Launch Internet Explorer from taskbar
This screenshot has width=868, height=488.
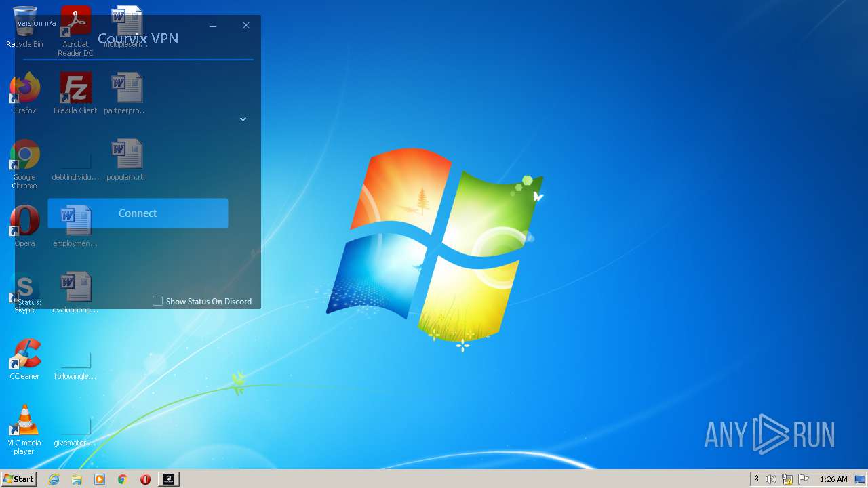[54, 479]
